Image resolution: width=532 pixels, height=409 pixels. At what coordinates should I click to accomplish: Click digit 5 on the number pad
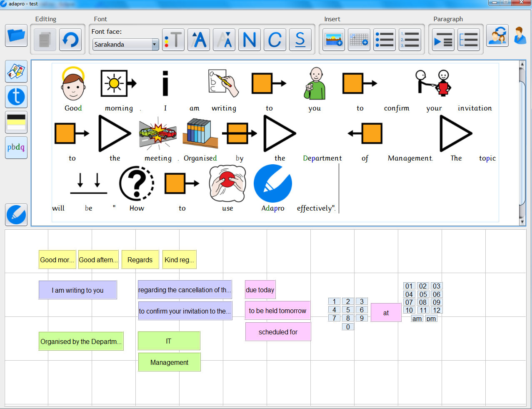(348, 310)
